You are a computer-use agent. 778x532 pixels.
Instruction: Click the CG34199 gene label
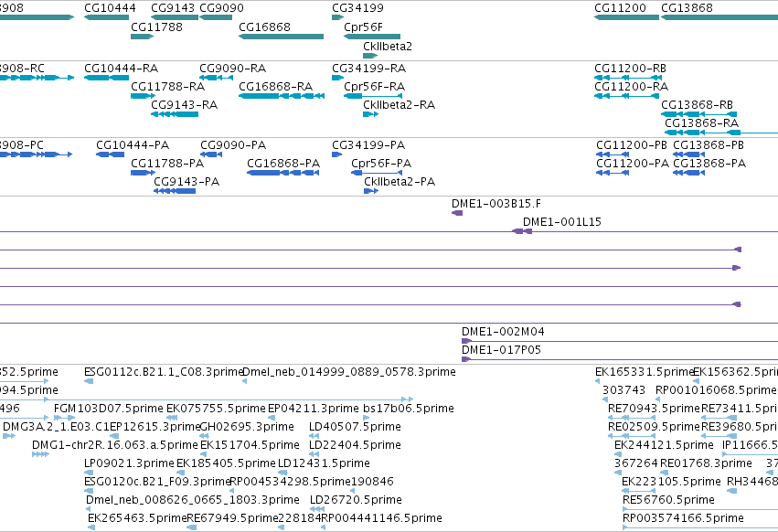357,8
